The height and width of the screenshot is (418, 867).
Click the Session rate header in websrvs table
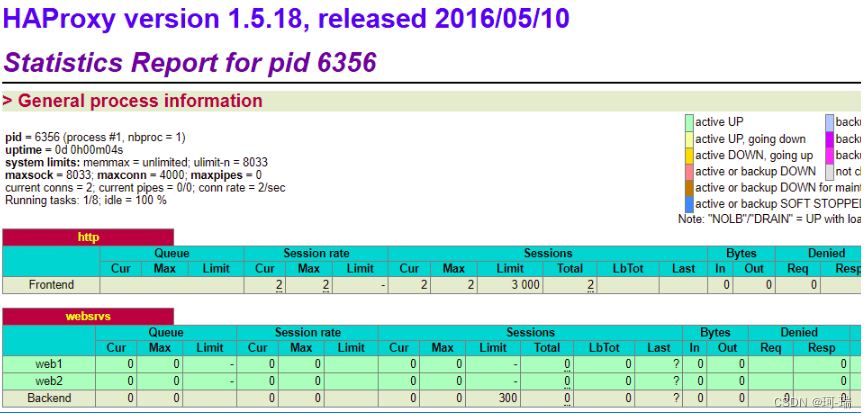click(x=307, y=333)
